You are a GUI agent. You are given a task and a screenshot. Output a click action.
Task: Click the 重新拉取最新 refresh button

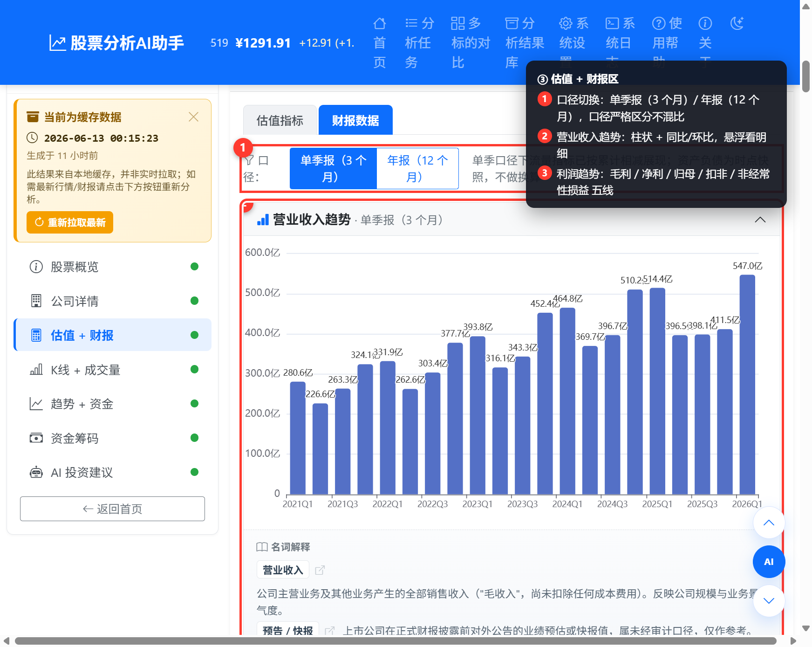click(70, 222)
